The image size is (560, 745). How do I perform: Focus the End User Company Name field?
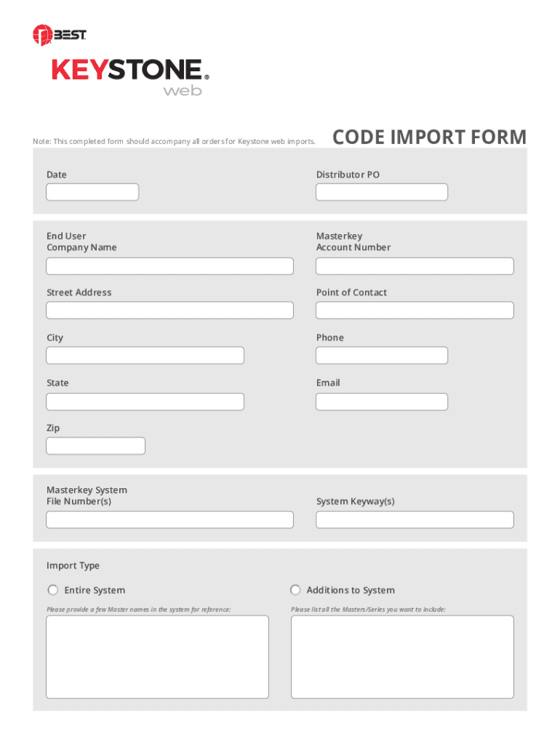169,266
